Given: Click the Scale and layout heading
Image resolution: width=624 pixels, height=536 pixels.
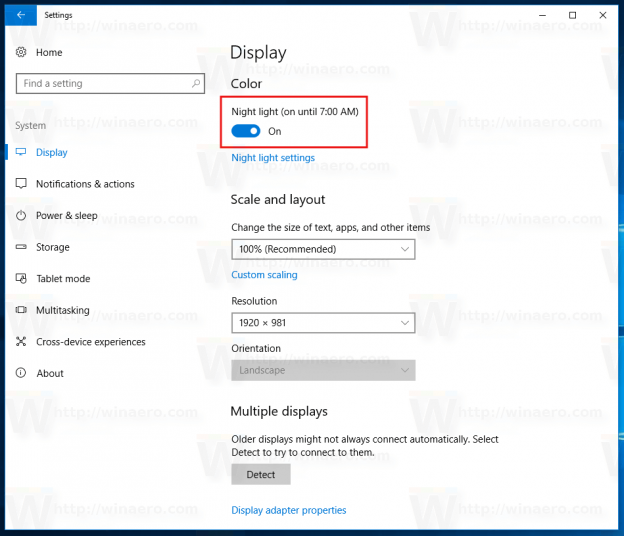Looking at the screenshot, I should 278,199.
